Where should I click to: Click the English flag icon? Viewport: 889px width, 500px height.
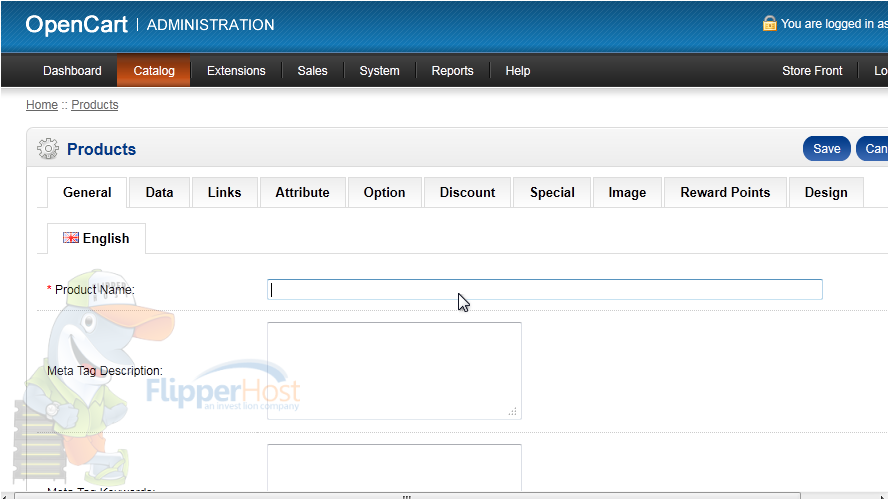[x=71, y=238]
